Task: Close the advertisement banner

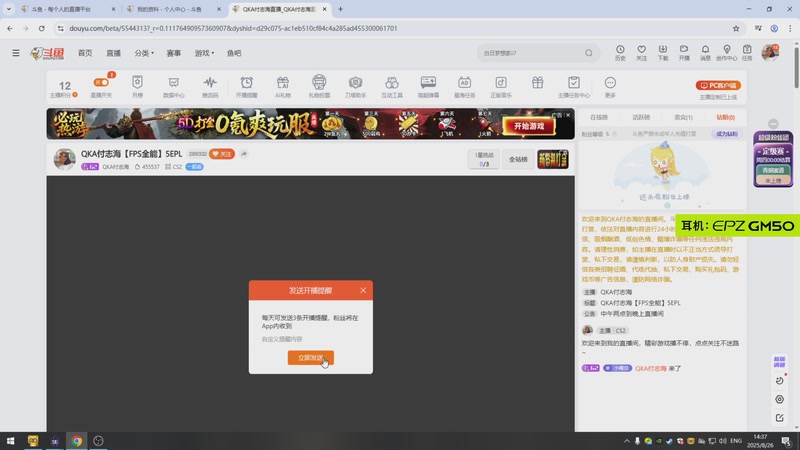Action: click(568, 115)
